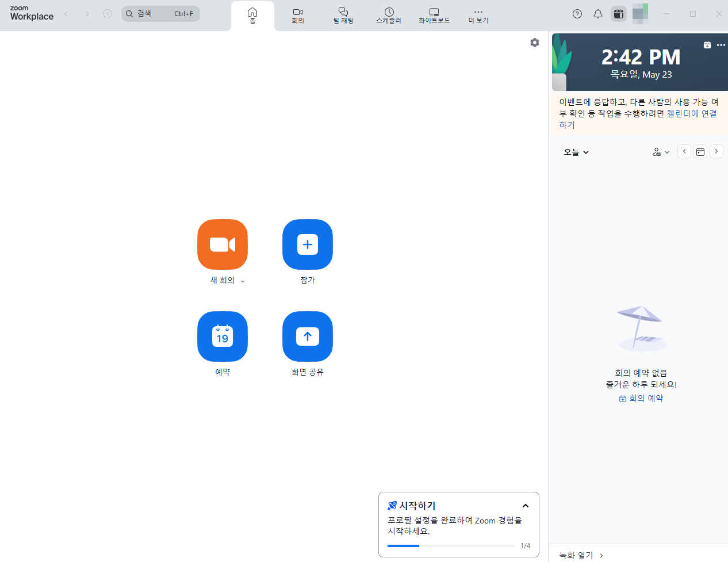Open the gift box icon in title bar
Image resolution: width=728 pixels, height=562 pixels.
pos(618,13)
